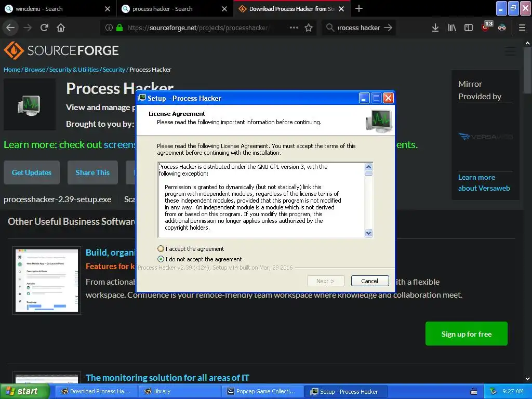The width and height of the screenshot is (532, 399).
Task: Click the Process Hacker monitor icon in dialog header
Action: pyautogui.click(x=379, y=121)
